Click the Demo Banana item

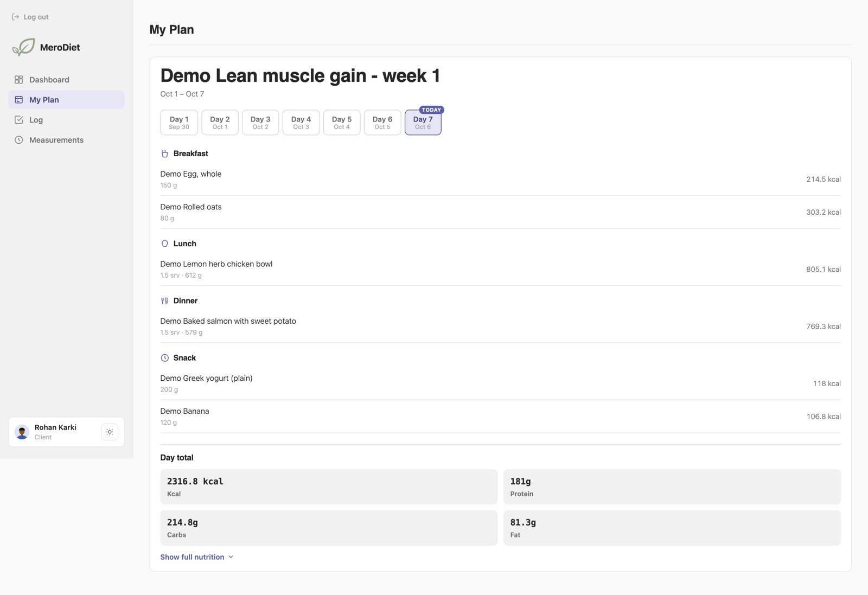click(x=500, y=417)
